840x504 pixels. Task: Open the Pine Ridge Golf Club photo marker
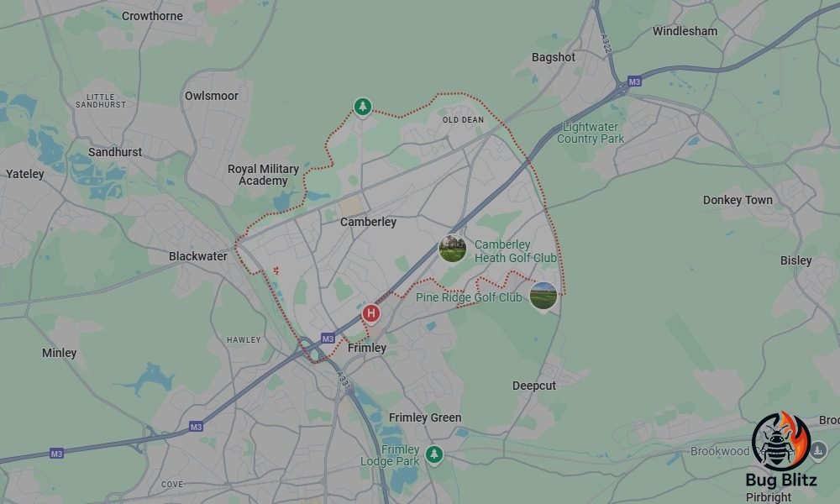pos(543,296)
